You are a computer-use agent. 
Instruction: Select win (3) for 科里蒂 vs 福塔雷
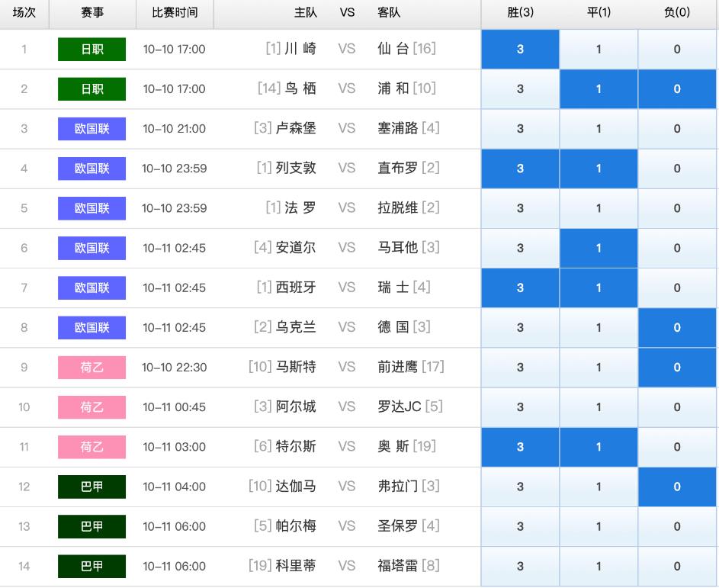tap(520, 567)
